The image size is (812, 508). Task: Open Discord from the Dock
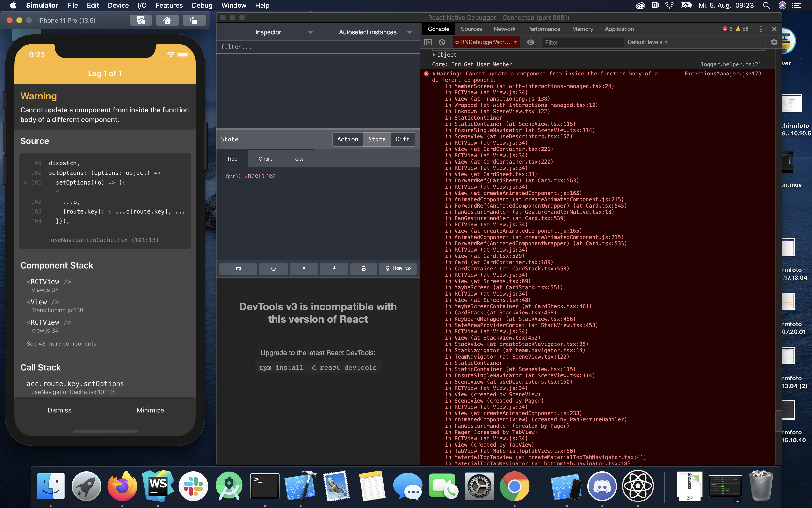click(x=602, y=486)
